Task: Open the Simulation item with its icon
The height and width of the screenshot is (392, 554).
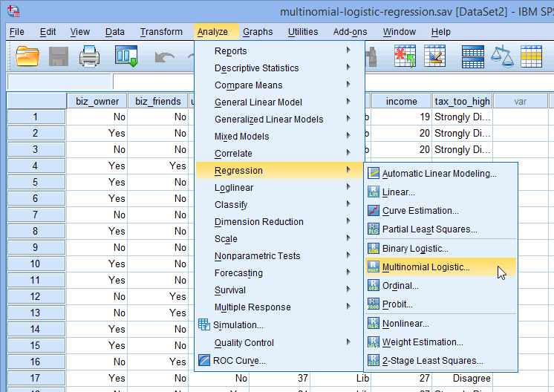Action: pos(238,325)
